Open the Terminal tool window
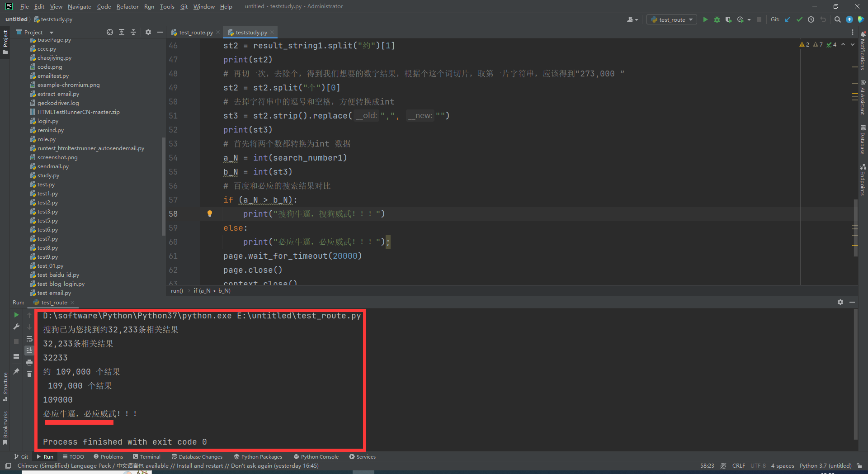This screenshot has height=474, width=868. point(146,457)
